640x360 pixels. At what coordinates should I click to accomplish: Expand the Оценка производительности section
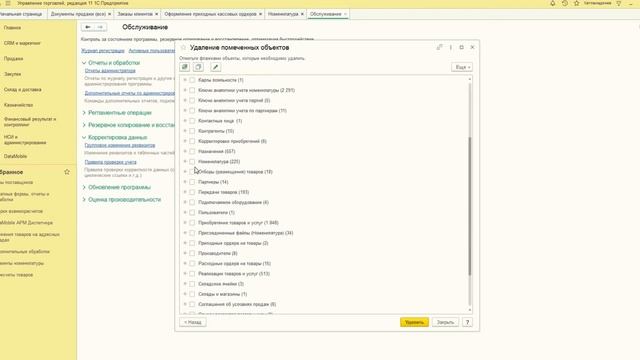pos(84,200)
